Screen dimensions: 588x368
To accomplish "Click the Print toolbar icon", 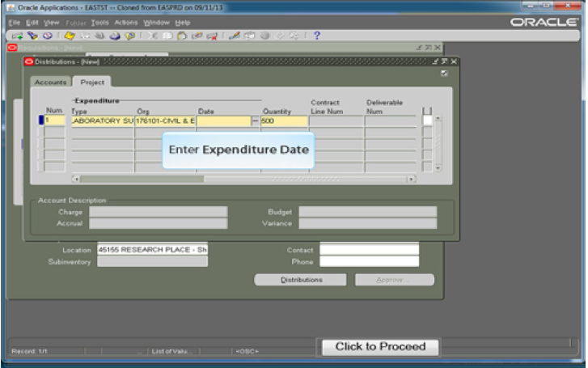I will [115, 36].
